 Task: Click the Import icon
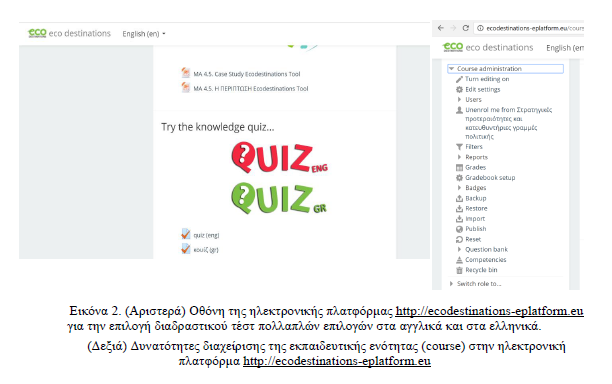click(x=459, y=219)
